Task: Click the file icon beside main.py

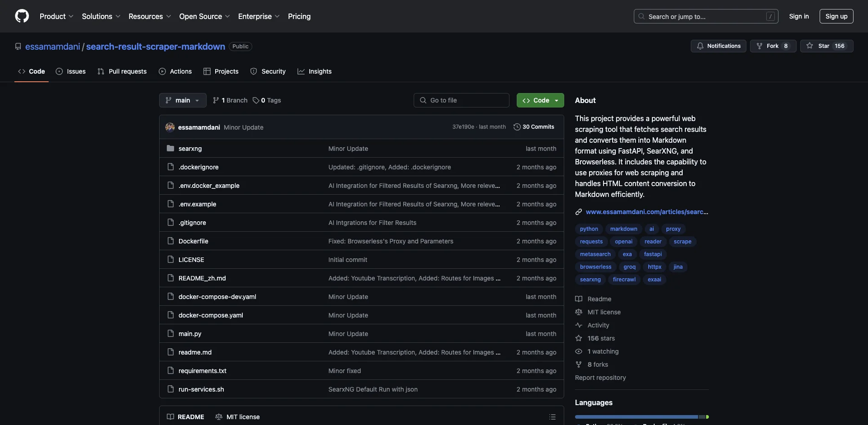Action: point(170,333)
